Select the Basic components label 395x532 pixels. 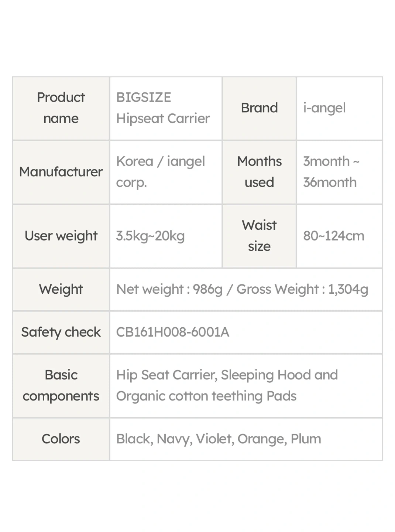tap(61, 386)
